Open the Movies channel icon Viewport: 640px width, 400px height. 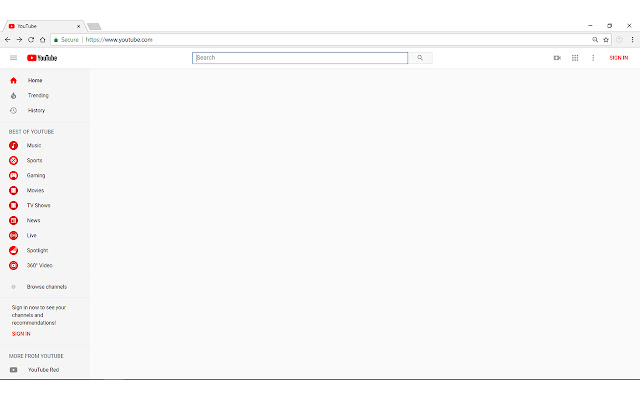coord(13,191)
